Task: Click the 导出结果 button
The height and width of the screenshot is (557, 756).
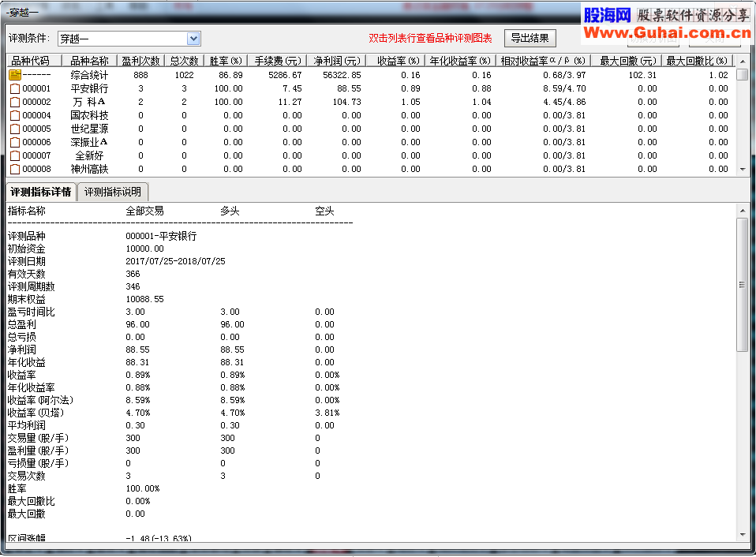Action: coord(530,38)
